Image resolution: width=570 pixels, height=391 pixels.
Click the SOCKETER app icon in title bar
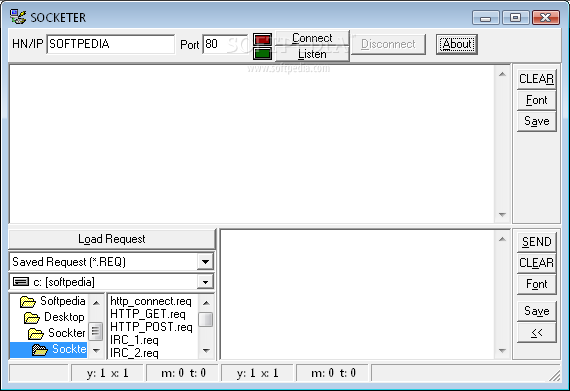(x=18, y=17)
